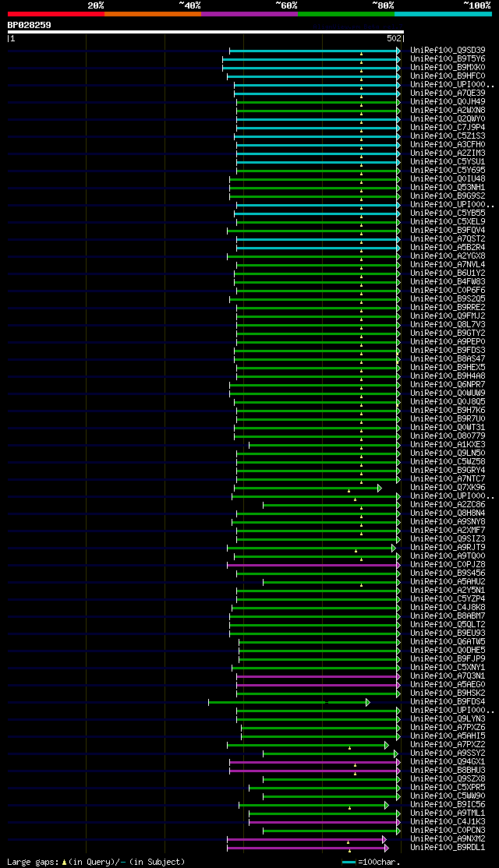The width and height of the screenshot is (499, 868).
Task: Click the short green bar for Q7XK96
Action: click(x=308, y=488)
